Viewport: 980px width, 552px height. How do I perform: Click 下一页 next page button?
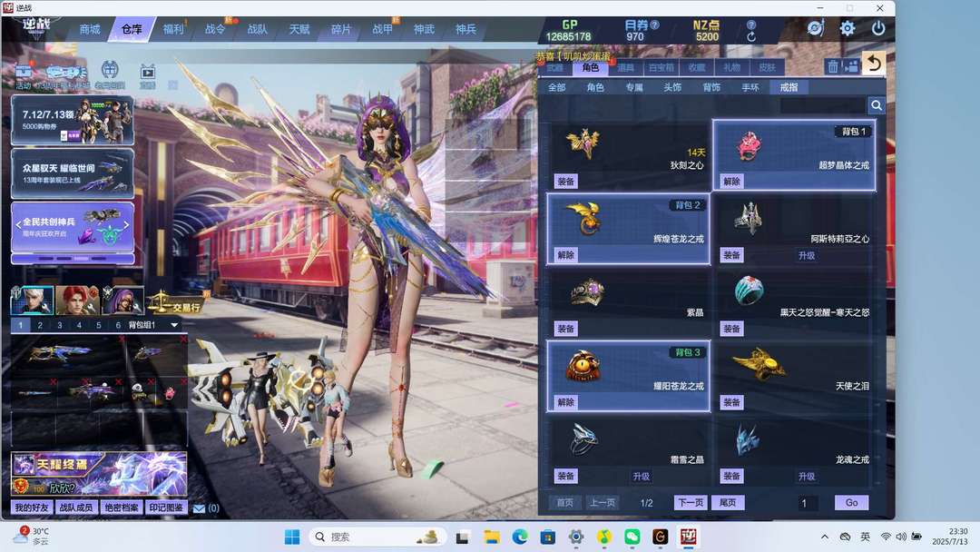pos(691,503)
